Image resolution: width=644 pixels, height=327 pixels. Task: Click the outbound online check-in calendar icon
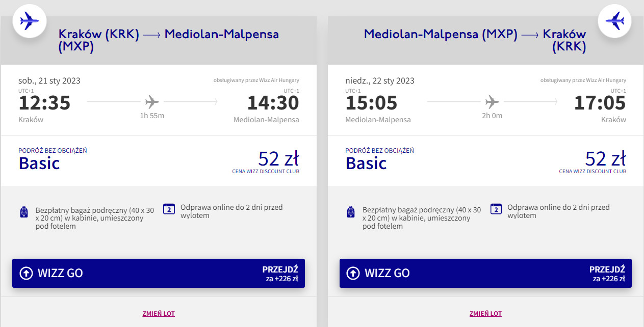tap(169, 209)
